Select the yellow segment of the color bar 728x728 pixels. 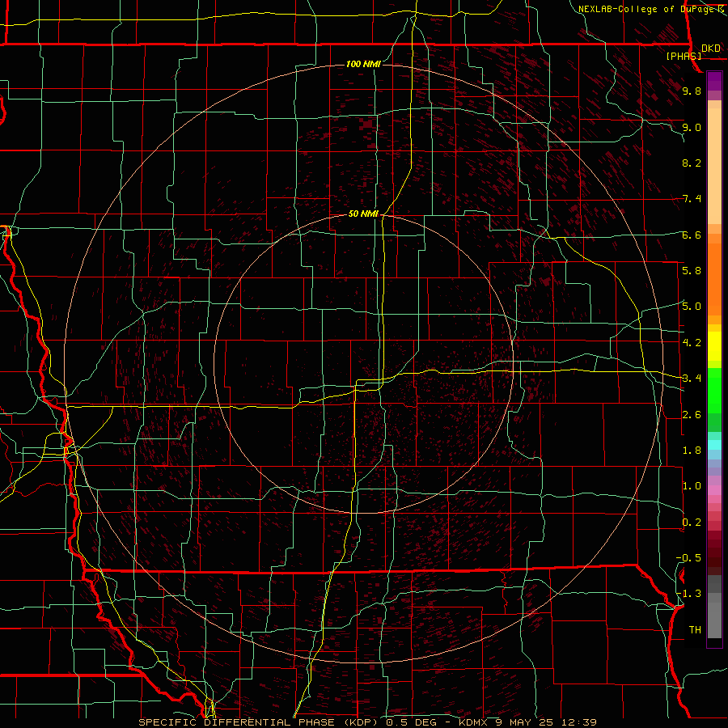[714, 346]
